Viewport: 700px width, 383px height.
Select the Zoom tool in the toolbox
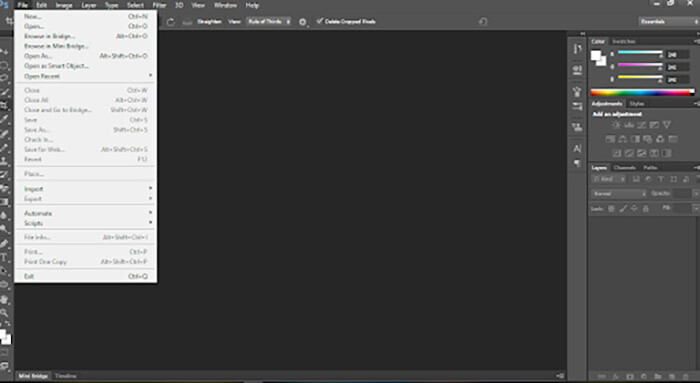4,313
